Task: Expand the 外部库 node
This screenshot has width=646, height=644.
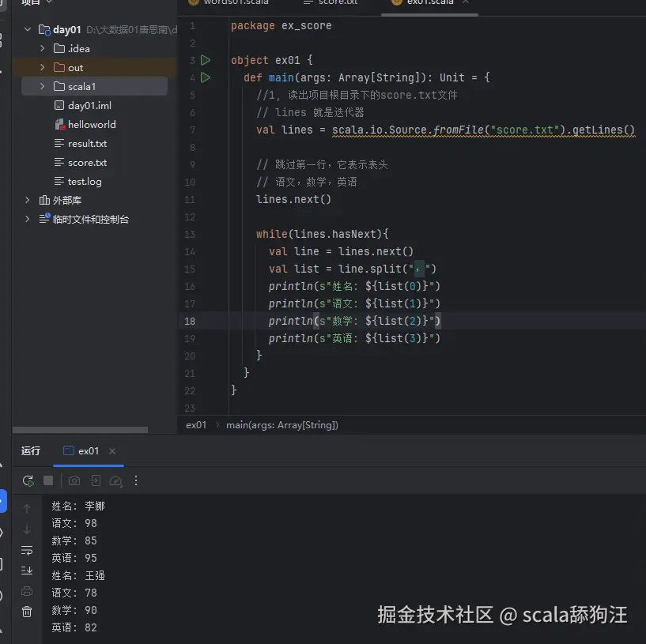Action: pos(28,200)
